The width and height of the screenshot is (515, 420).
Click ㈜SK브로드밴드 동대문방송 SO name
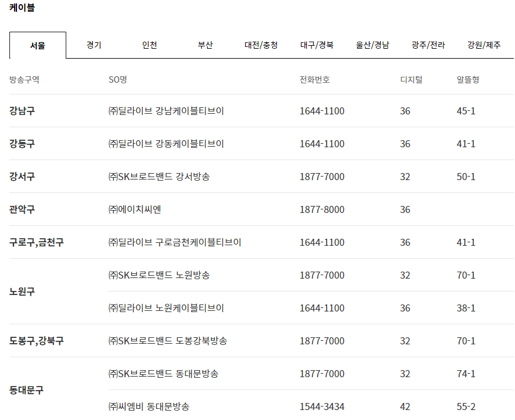pos(164,374)
